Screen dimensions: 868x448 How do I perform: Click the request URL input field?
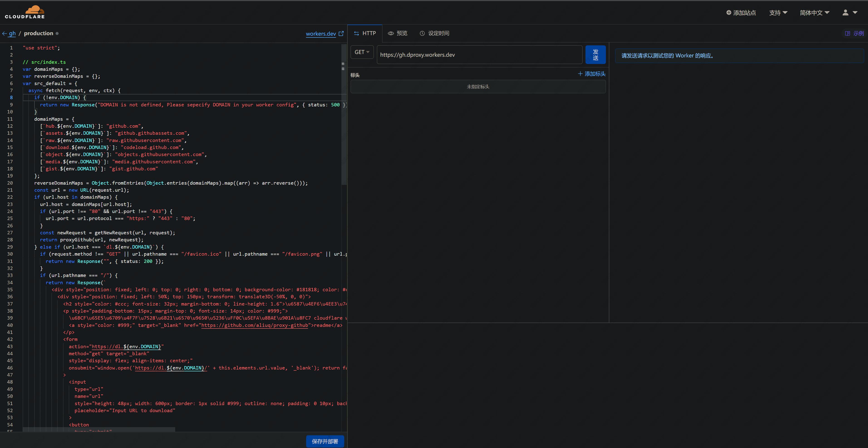(x=479, y=55)
